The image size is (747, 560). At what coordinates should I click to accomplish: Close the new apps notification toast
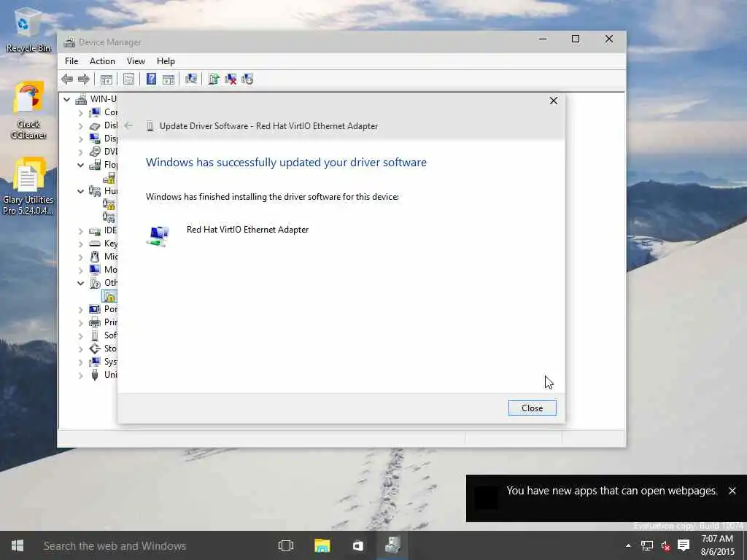pyautogui.click(x=732, y=491)
